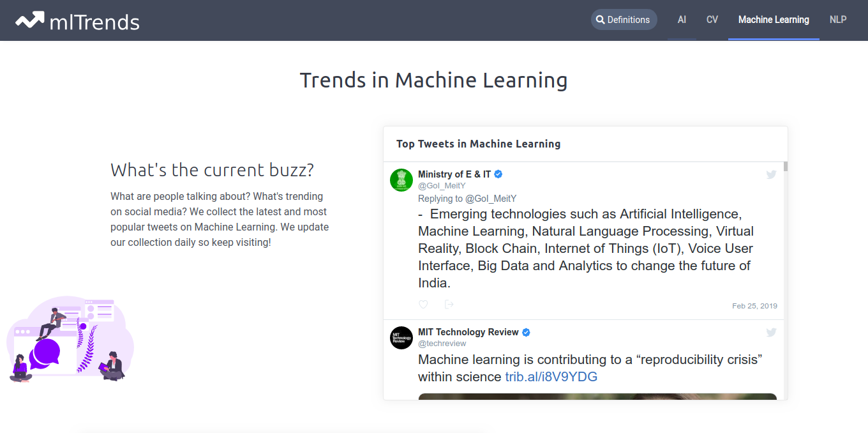Screen dimensions: 868x433
Task: Click the Twitter bird on the MIT tweet
Action: [771, 332]
